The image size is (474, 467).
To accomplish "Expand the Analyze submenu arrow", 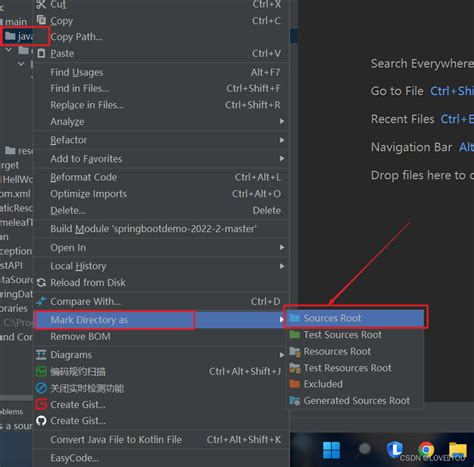I will click(x=282, y=121).
